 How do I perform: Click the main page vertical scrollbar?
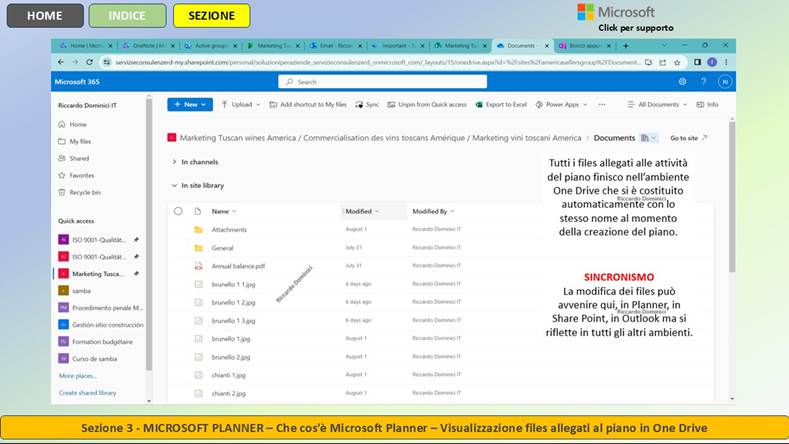(x=732, y=196)
